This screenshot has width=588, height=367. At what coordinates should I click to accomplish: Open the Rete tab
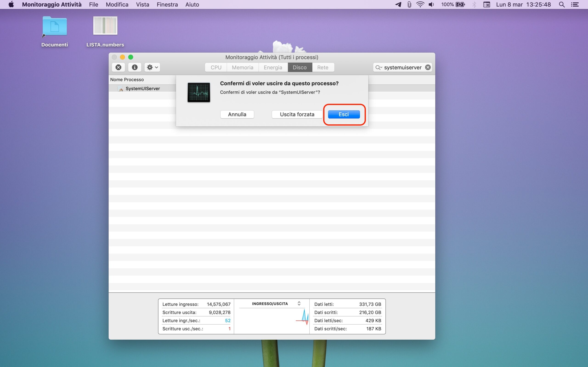coord(322,67)
